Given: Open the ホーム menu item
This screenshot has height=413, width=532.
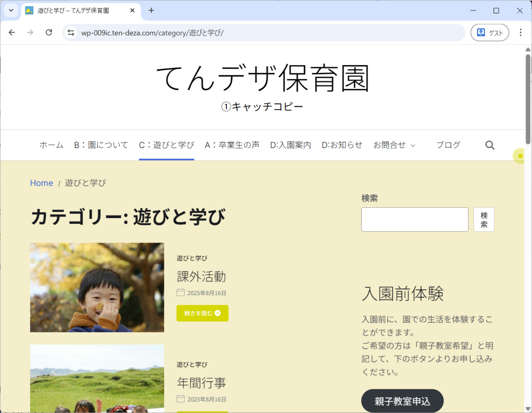Looking at the screenshot, I should pos(51,145).
